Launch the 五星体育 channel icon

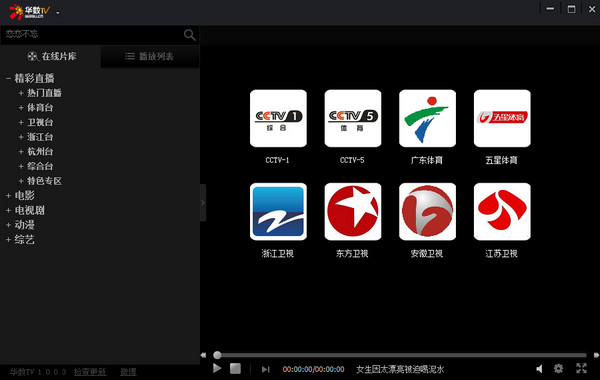coord(502,118)
